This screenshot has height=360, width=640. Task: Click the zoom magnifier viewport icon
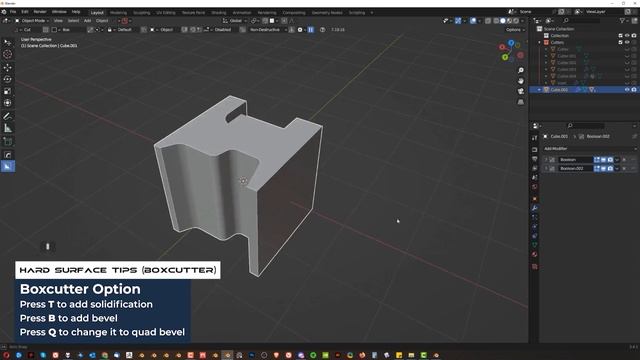click(521, 71)
